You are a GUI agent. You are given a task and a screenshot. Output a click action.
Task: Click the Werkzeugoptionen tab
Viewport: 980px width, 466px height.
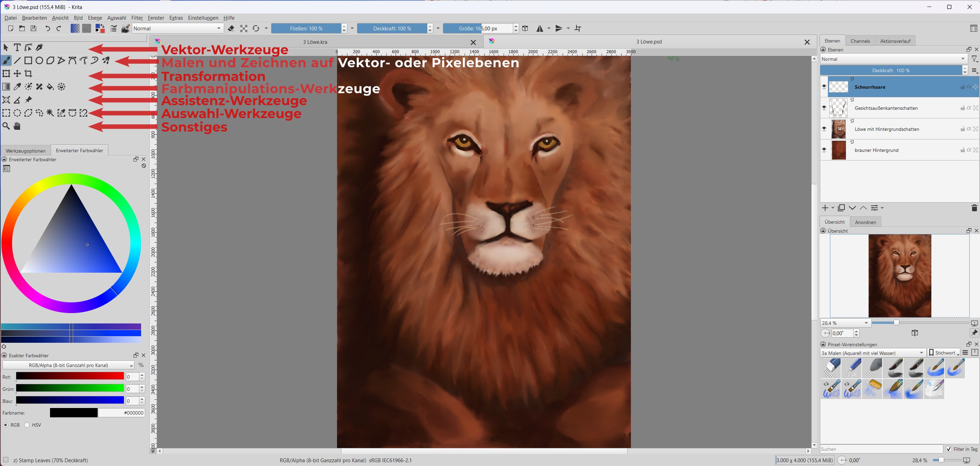[26, 151]
